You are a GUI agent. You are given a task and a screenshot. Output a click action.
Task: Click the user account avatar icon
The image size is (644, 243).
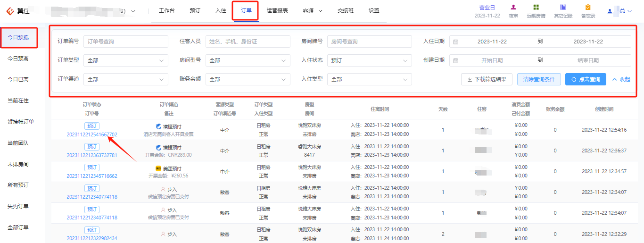(610, 11)
